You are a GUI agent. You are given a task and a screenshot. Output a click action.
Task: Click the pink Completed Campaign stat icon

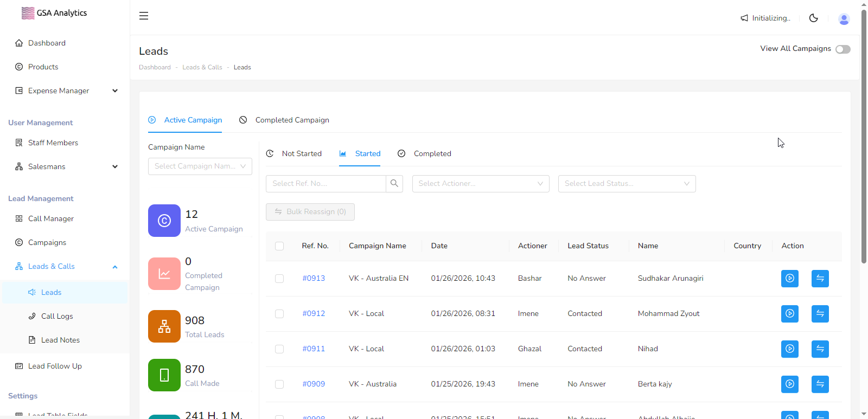point(164,274)
